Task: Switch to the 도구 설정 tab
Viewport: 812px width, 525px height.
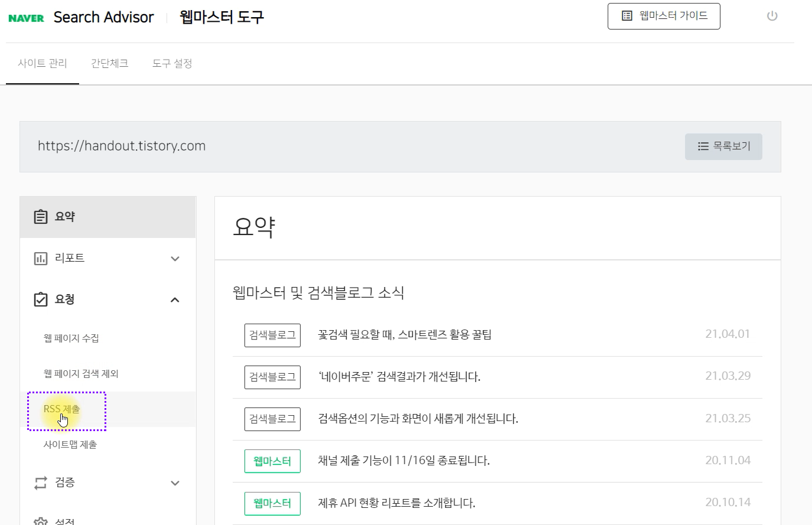Action: [x=172, y=63]
